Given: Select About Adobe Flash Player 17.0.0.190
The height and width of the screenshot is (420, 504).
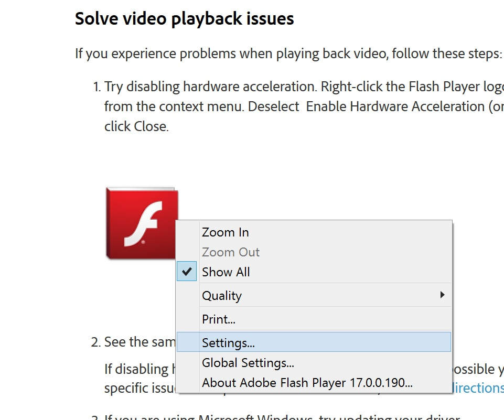Looking at the screenshot, I should click(x=307, y=383).
